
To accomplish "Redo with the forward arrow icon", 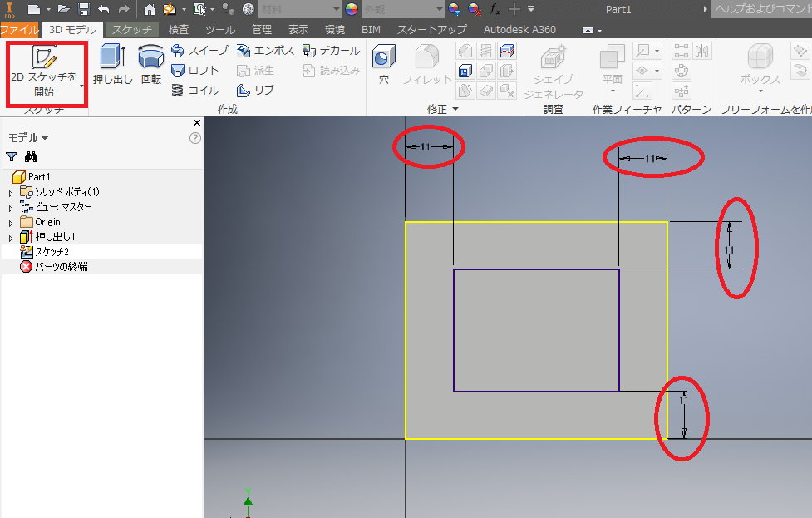I will point(124,9).
